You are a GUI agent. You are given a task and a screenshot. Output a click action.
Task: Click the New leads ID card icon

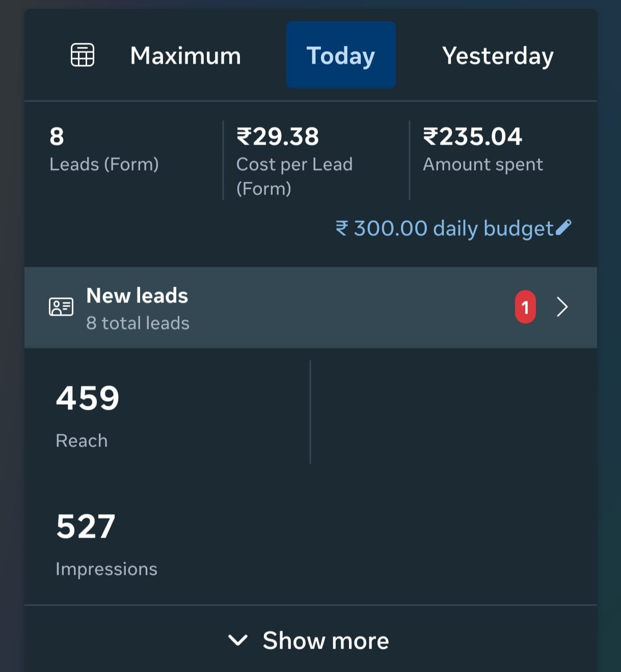(61, 307)
